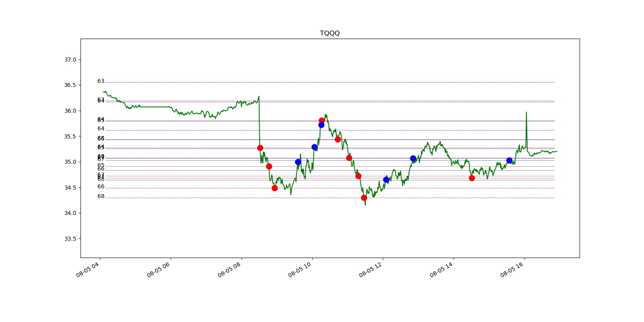
Task: Click the 33.5 y-axis tick label
Action: (x=70, y=239)
